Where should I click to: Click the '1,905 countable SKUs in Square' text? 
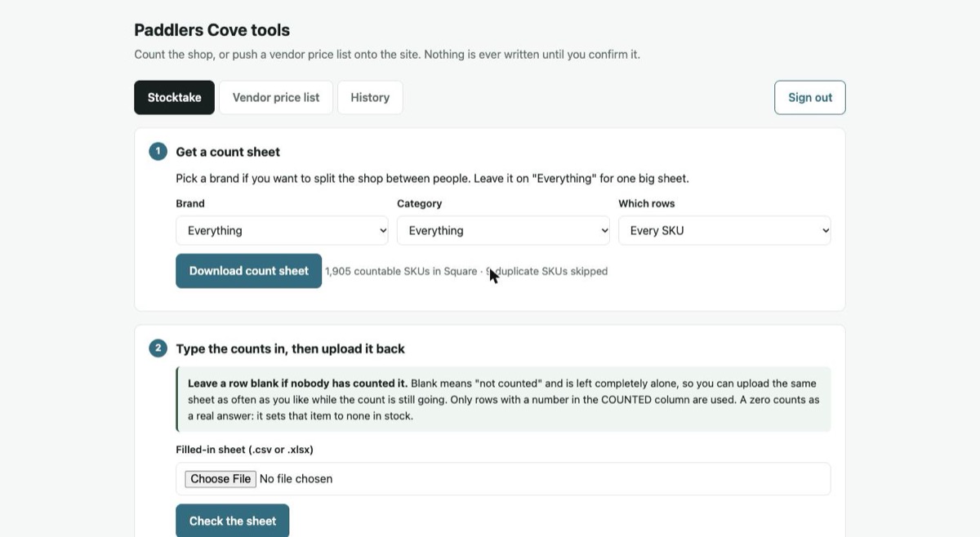click(401, 271)
